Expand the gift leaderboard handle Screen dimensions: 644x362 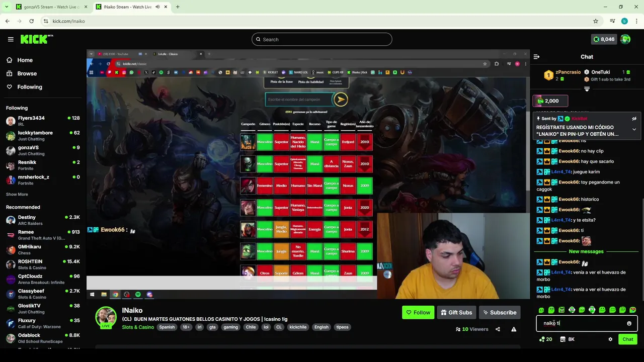[587, 89]
